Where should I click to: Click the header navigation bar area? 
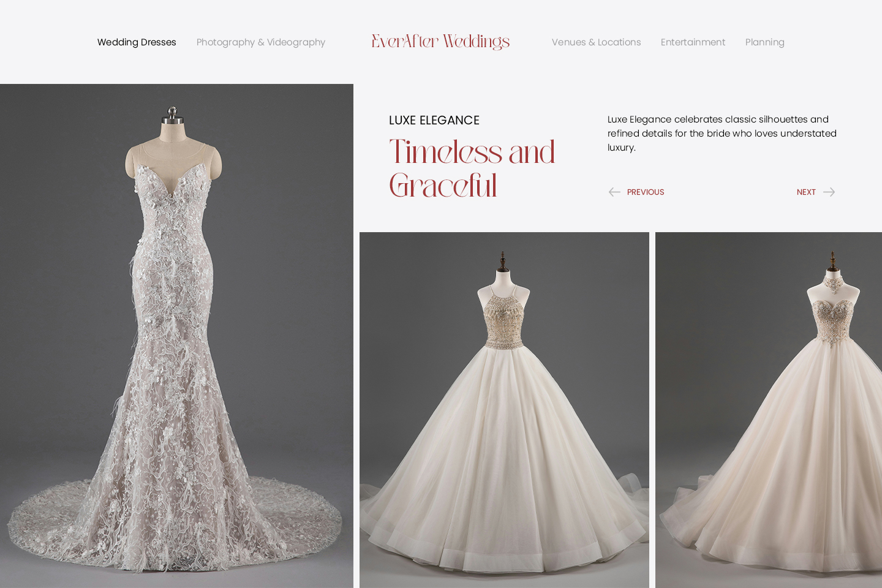(441, 42)
